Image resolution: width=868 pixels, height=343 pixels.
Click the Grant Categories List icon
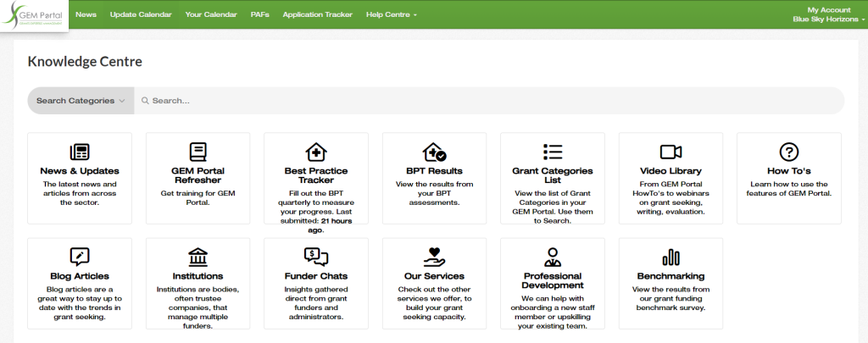click(x=553, y=152)
